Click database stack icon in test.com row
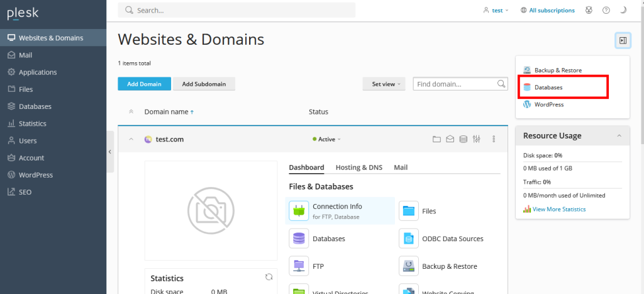 tap(463, 139)
